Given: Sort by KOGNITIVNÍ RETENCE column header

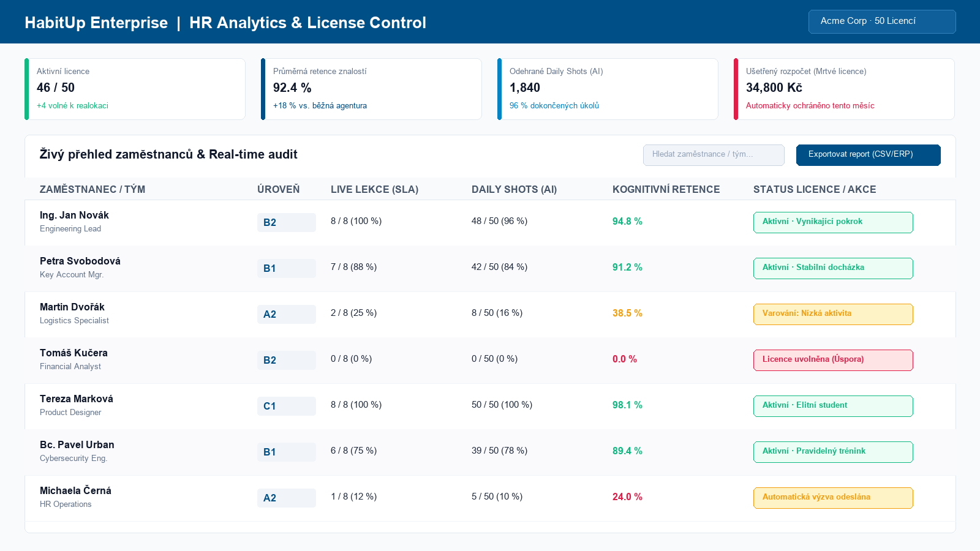Looking at the screenshot, I should 666,189.
